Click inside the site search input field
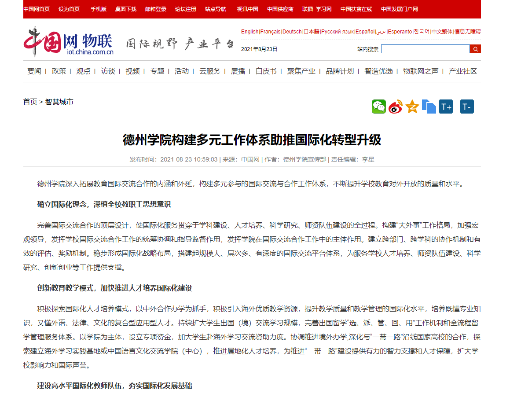 point(425,49)
